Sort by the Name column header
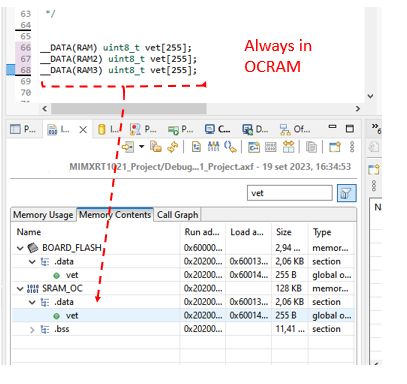The width and height of the screenshot is (407, 384). click(x=95, y=232)
